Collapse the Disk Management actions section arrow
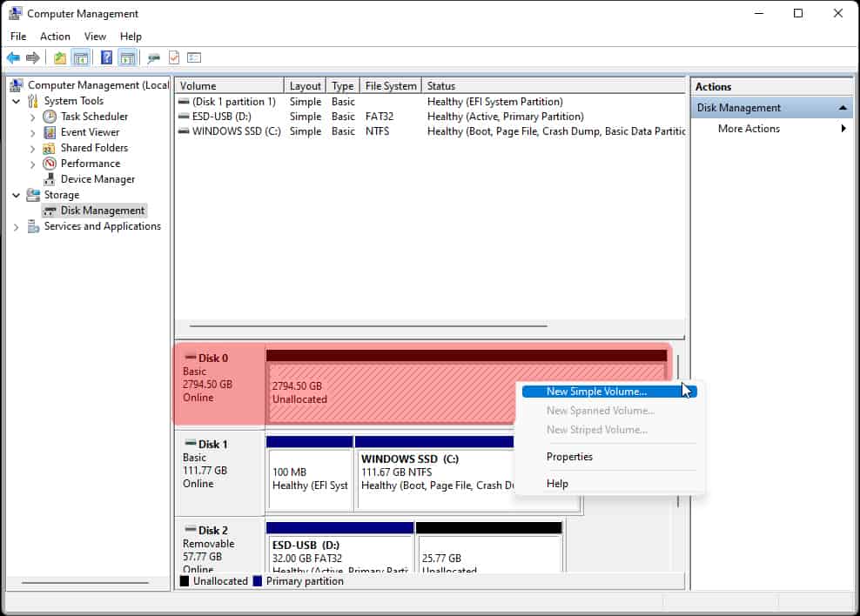The height and width of the screenshot is (616, 860). [x=843, y=108]
